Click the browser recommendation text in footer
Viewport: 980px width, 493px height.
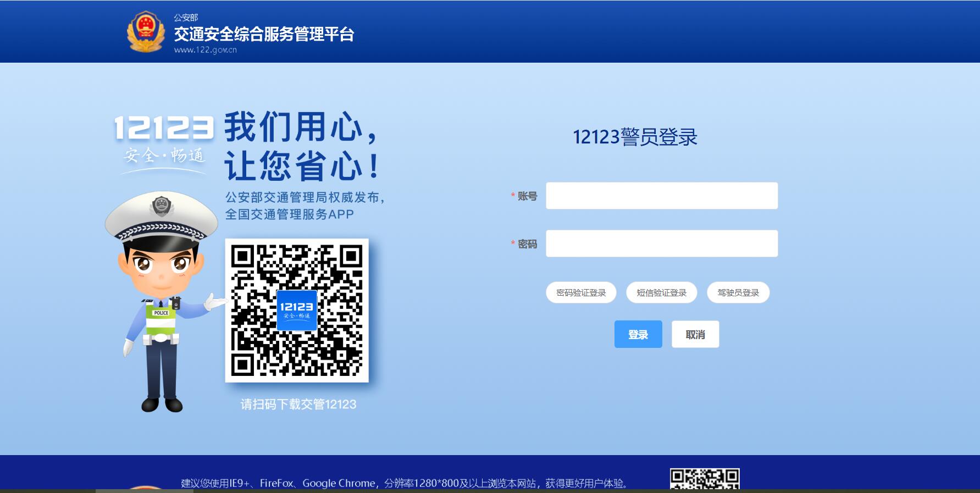click(x=404, y=483)
